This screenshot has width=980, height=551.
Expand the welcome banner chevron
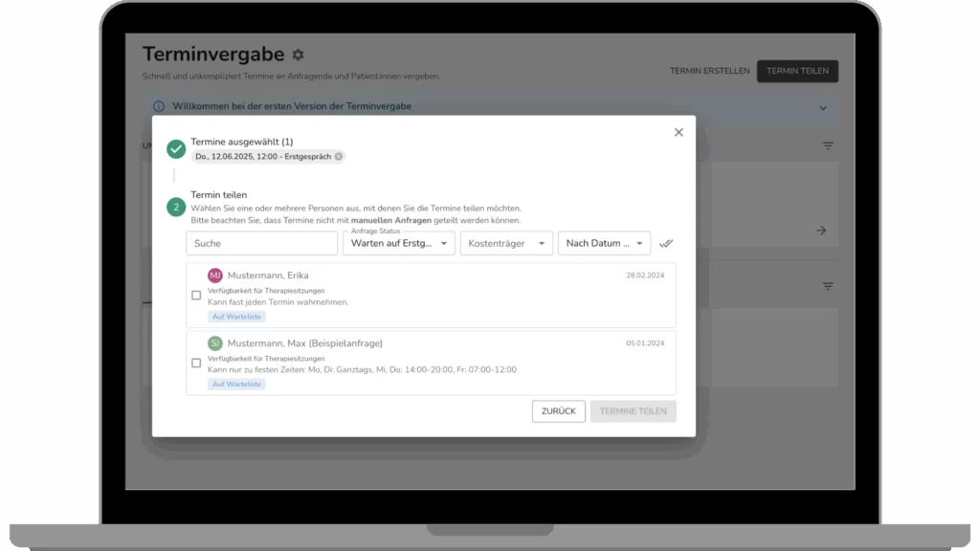click(823, 108)
